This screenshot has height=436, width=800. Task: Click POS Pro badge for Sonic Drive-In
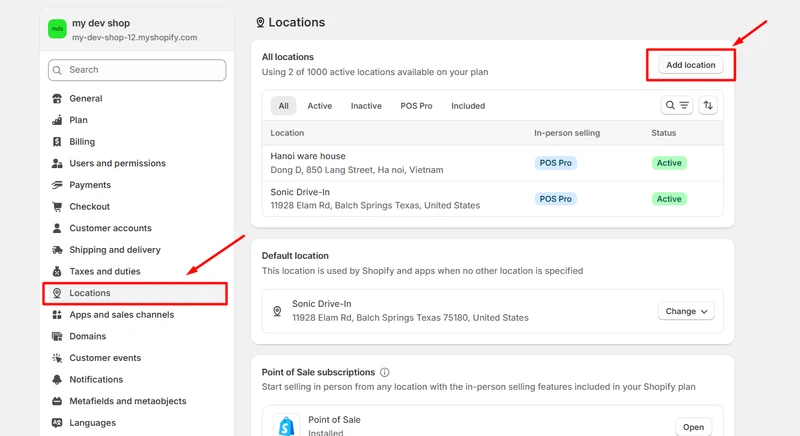pos(556,199)
